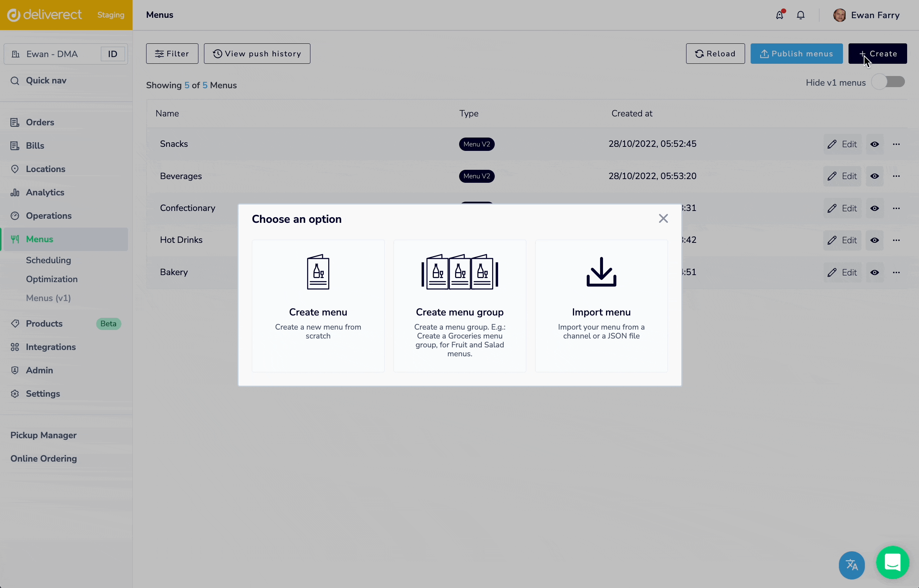Click the Import menu download icon
919x588 pixels.
pos(601,272)
